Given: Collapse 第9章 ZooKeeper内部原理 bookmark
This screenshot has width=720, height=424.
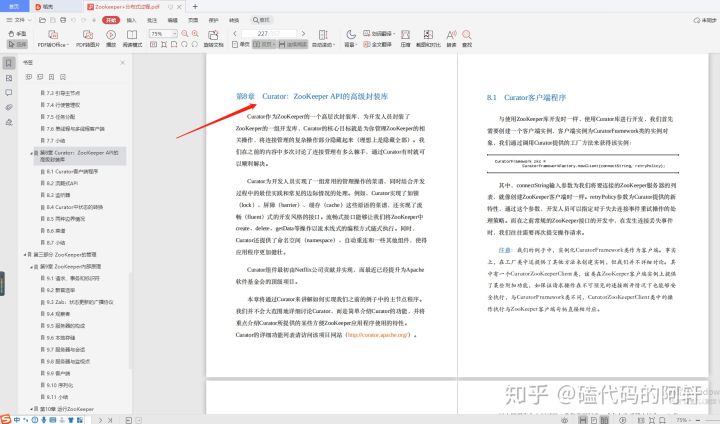Looking at the screenshot, I should click(x=31, y=266).
